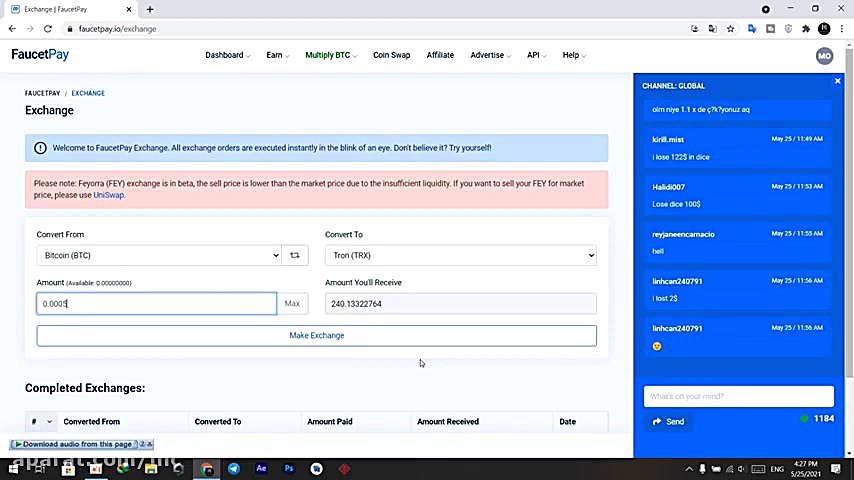Viewport: 854px width, 480px height.
Task: Click the info icon in welcome banner
Action: coord(40,148)
